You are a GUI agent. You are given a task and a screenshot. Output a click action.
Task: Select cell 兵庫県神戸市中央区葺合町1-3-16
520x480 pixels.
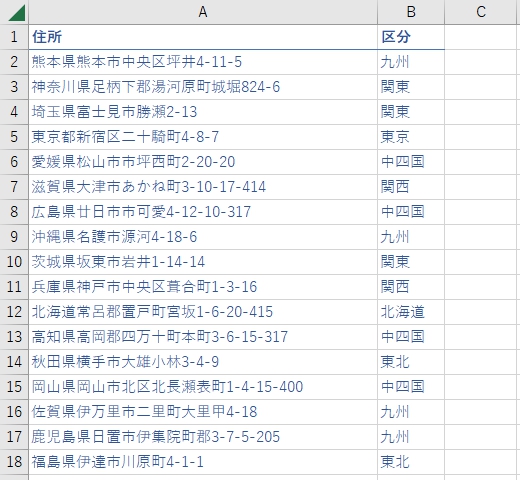pos(203,287)
